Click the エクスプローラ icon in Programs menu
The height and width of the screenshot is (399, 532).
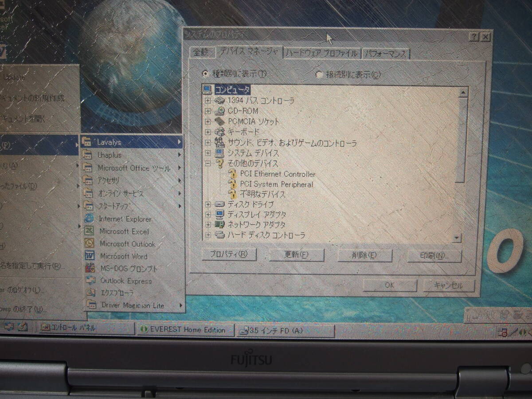click(x=91, y=293)
